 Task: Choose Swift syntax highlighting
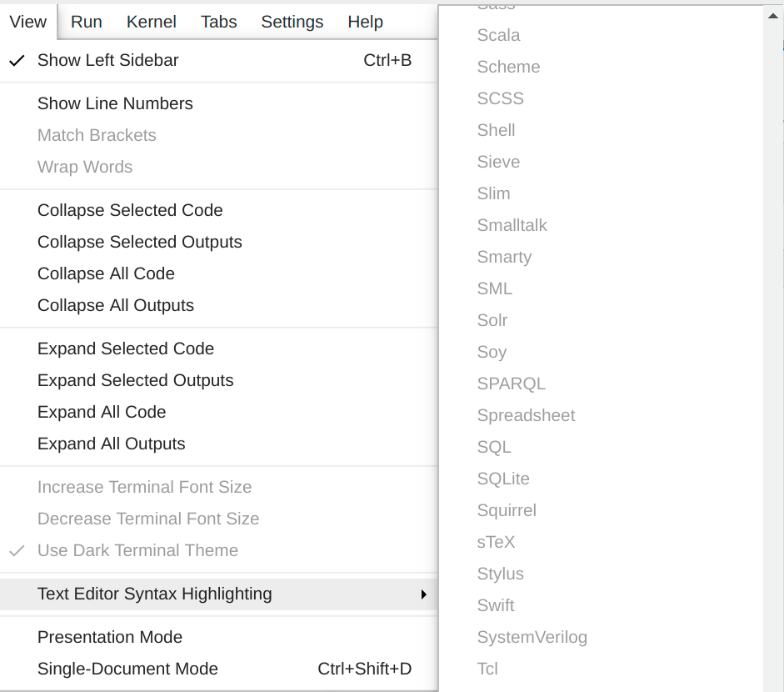[x=496, y=605]
